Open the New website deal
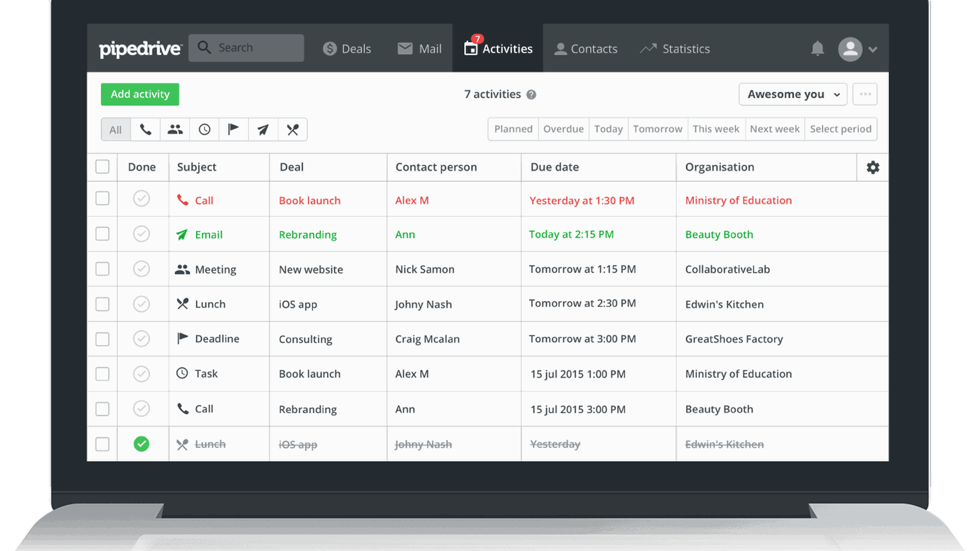 click(311, 269)
